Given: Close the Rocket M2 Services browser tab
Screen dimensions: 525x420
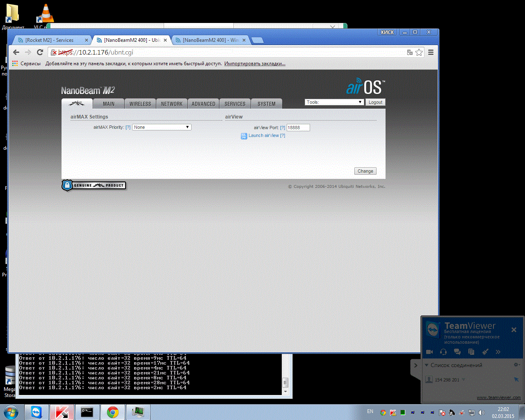Looking at the screenshot, I should tap(87, 40).
